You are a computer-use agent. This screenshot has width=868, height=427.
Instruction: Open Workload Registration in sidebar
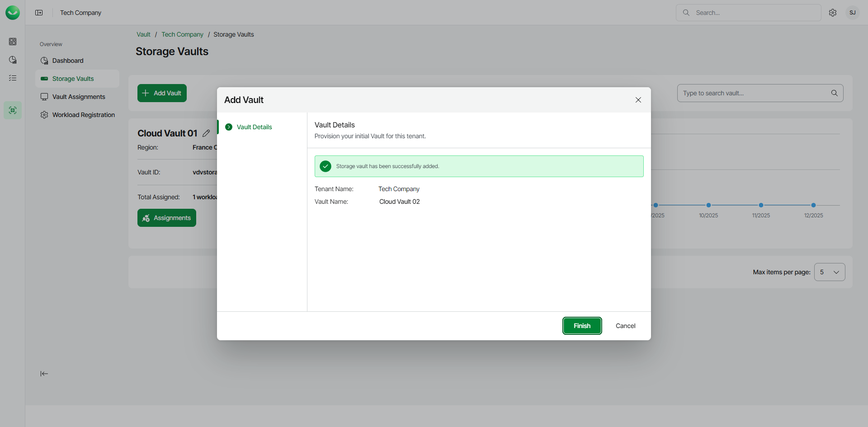click(83, 115)
